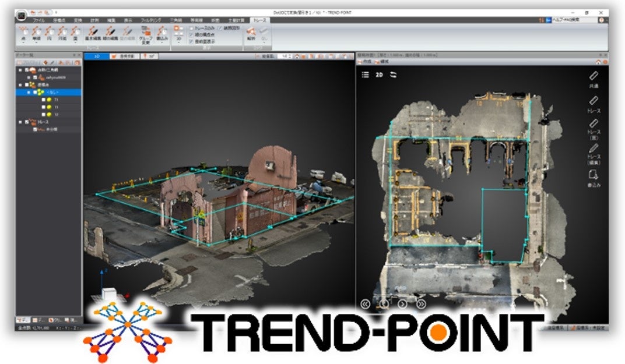Click the home view icon in 3D view toolbar

(x=297, y=56)
